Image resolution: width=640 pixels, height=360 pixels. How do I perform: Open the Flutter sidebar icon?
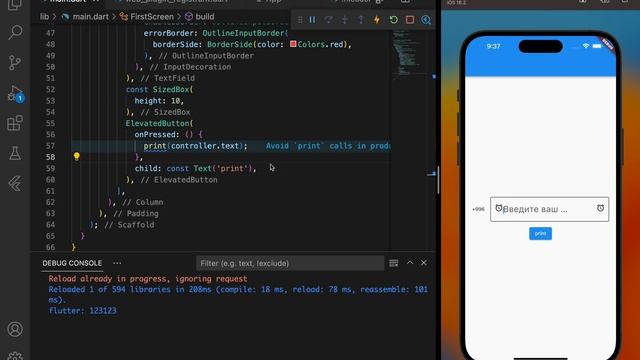click(x=15, y=184)
